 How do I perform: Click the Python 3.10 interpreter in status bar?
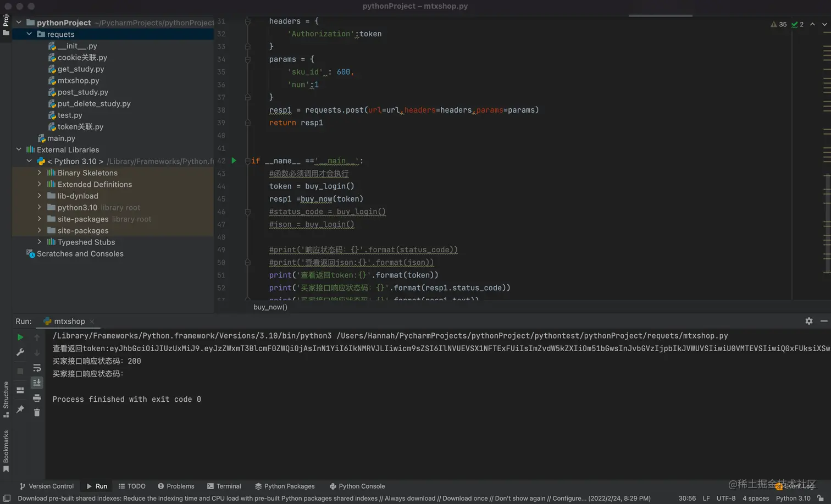tap(793, 498)
